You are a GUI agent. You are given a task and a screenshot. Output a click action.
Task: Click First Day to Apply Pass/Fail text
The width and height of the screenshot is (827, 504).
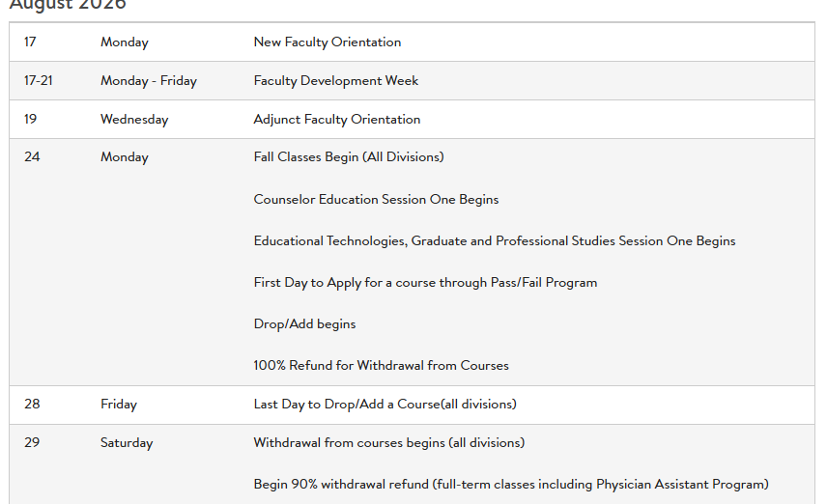coord(425,283)
